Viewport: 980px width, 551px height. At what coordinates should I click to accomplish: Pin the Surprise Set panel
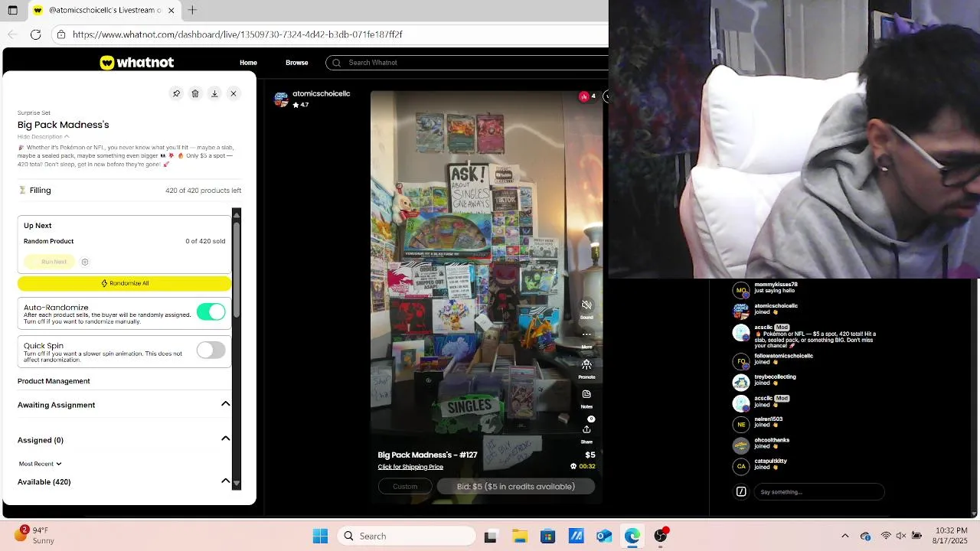tap(176, 93)
